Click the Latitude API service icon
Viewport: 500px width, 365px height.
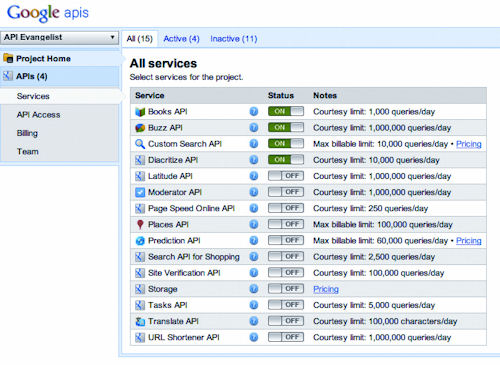tap(140, 176)
